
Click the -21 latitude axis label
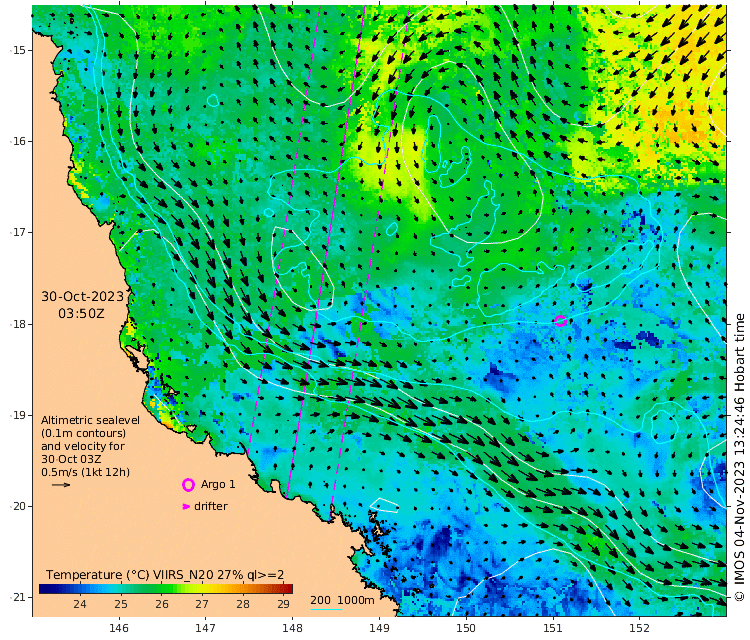18,597
